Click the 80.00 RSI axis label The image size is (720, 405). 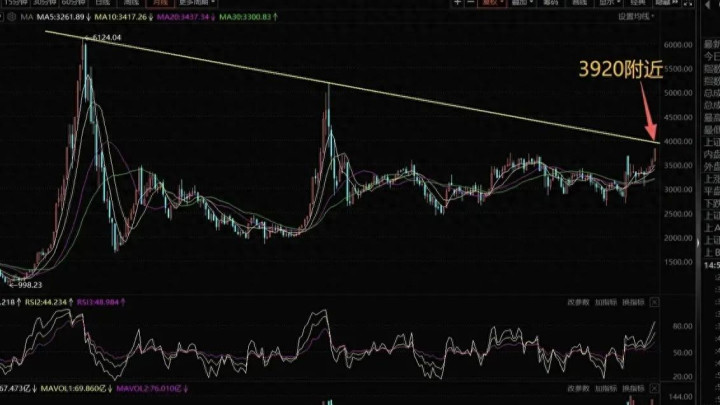[x=682, y=326]
